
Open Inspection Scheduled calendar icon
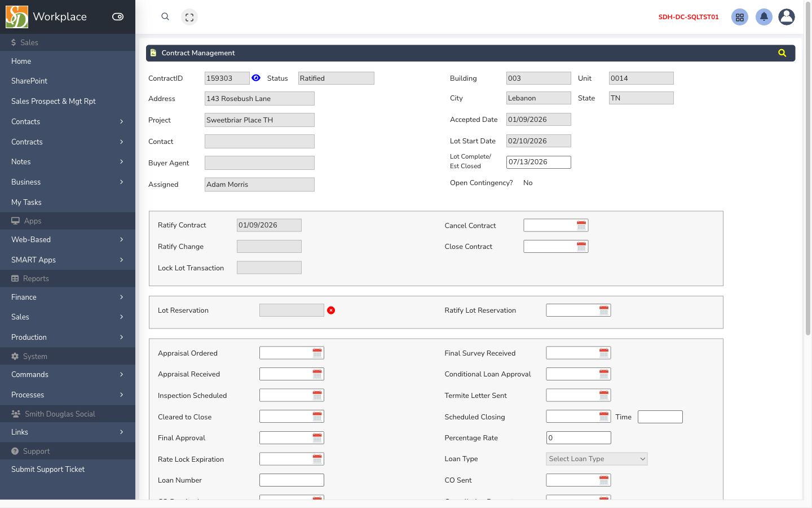coord(317,396)
